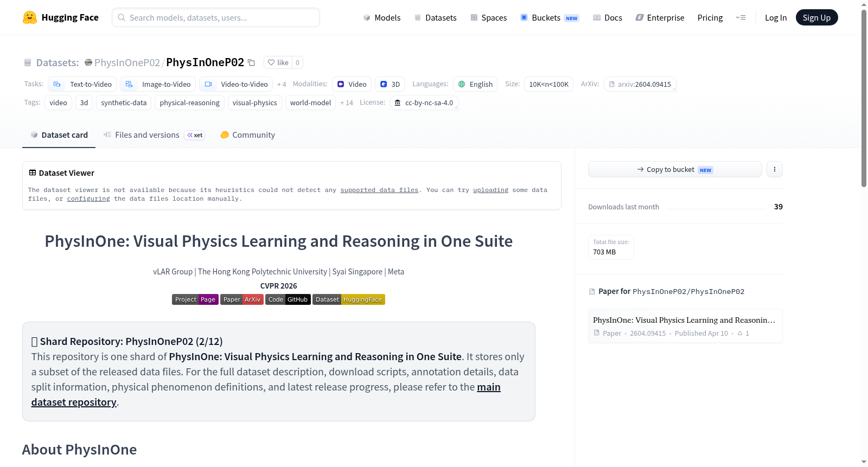Click the physical-reasoning tag
This screenshot has width=868, height=467.
pyautogui.click(x=190, y=103)
